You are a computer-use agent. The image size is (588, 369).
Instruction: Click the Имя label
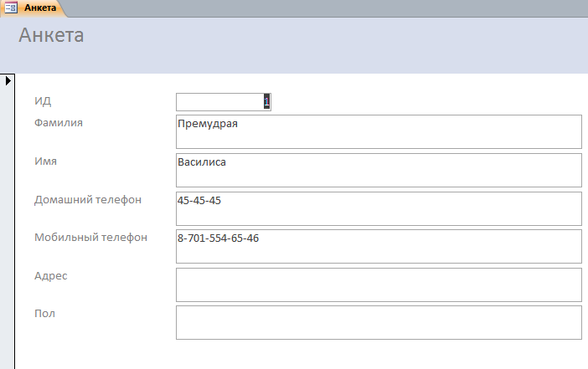[46, 161]
